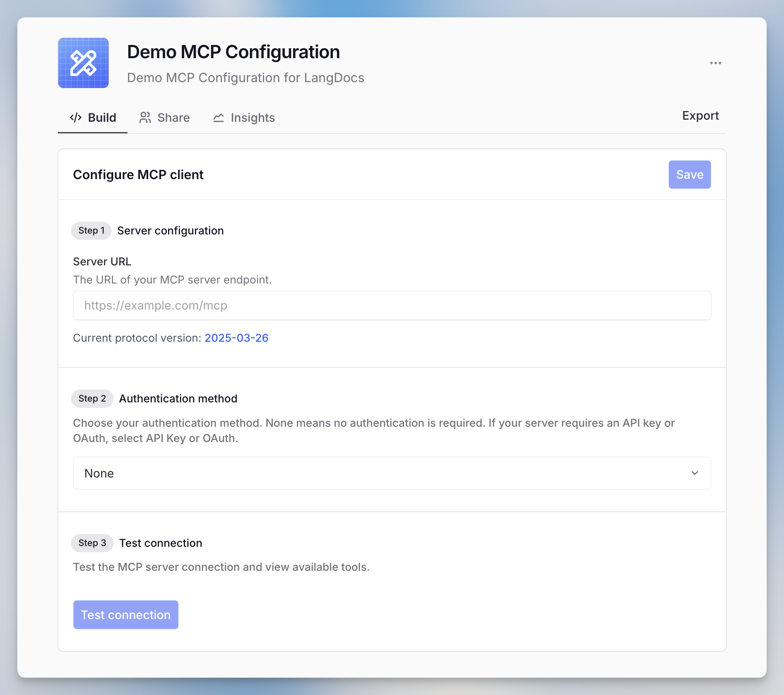Focus the Server URL input field
The width and height of the screenshot is (784, 695).
point(392,305)
